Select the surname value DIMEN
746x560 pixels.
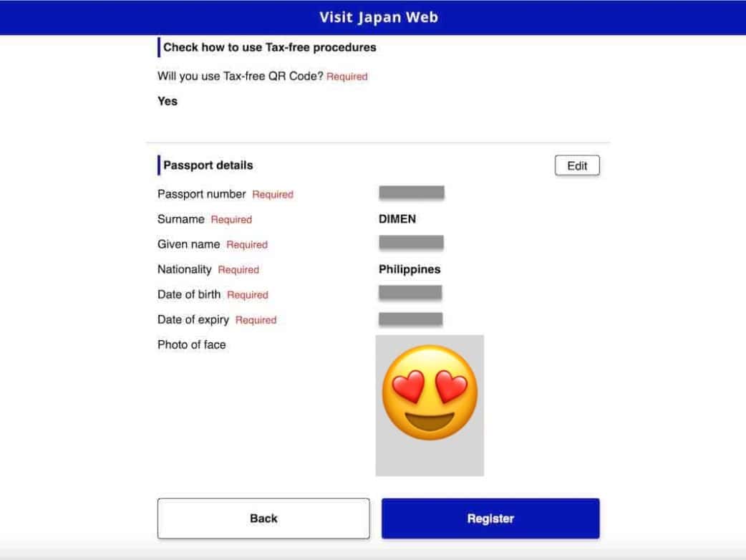tap(397, 219)
